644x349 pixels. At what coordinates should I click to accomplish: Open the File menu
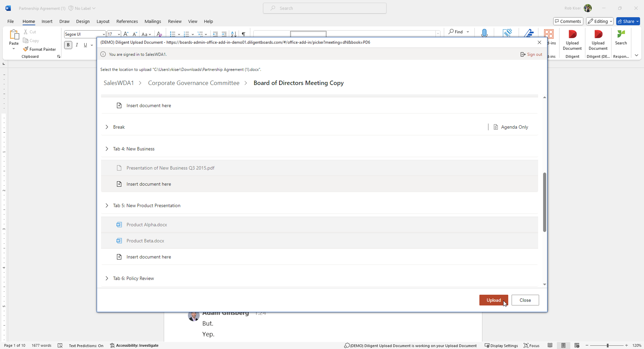point(11,21)
